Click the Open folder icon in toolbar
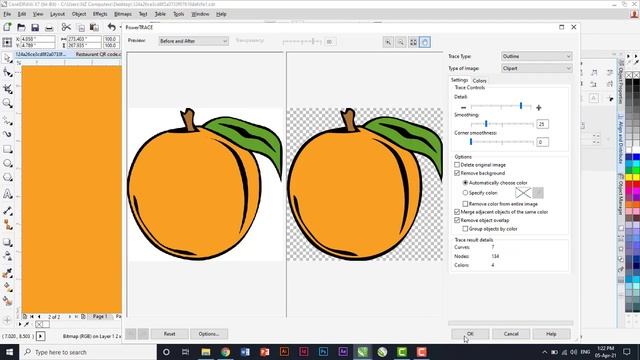 (21, 28)
